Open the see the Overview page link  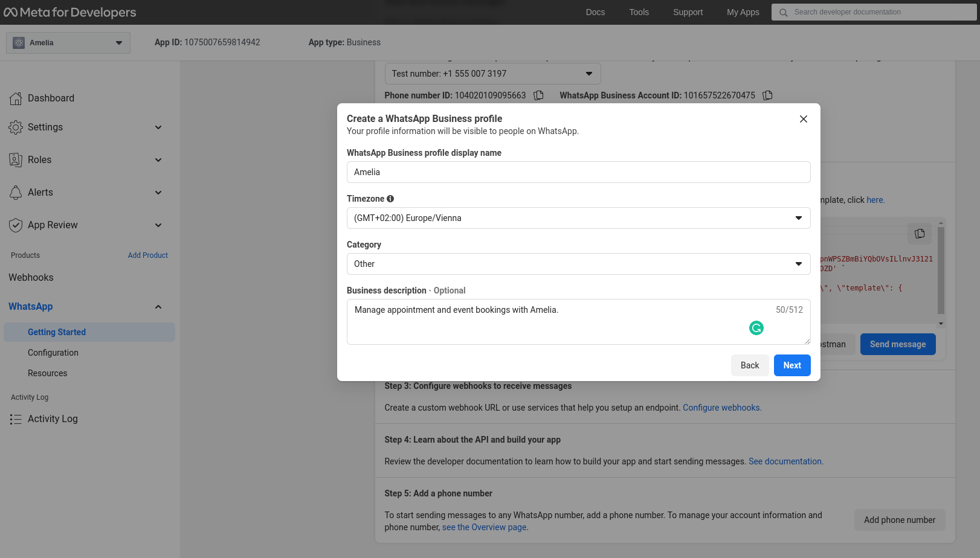pyautogui.click(x=485, y=527)
